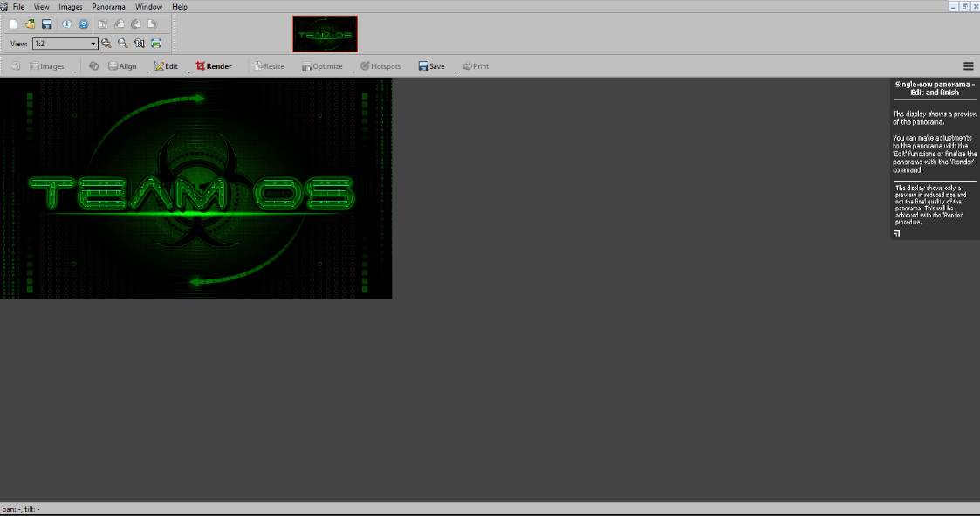980x516 pixels.
Task: Click the grayed first icon left of Images
Action: (x=16, y=66)
